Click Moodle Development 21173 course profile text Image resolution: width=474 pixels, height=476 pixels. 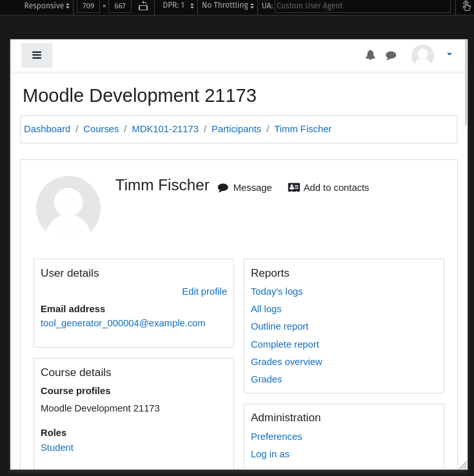point(100,409)
